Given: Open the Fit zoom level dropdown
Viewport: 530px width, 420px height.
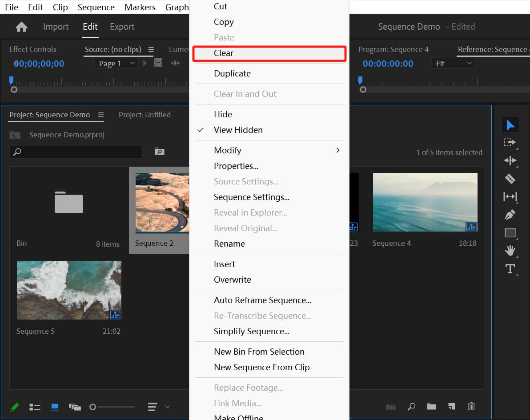Looking at the screenshot, I should pos(453,64).
